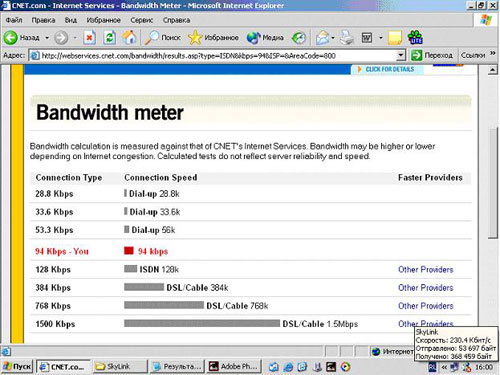Screen dimensions: 500x375
Task: Print page with printer icon
Action: tap(347, 38)
